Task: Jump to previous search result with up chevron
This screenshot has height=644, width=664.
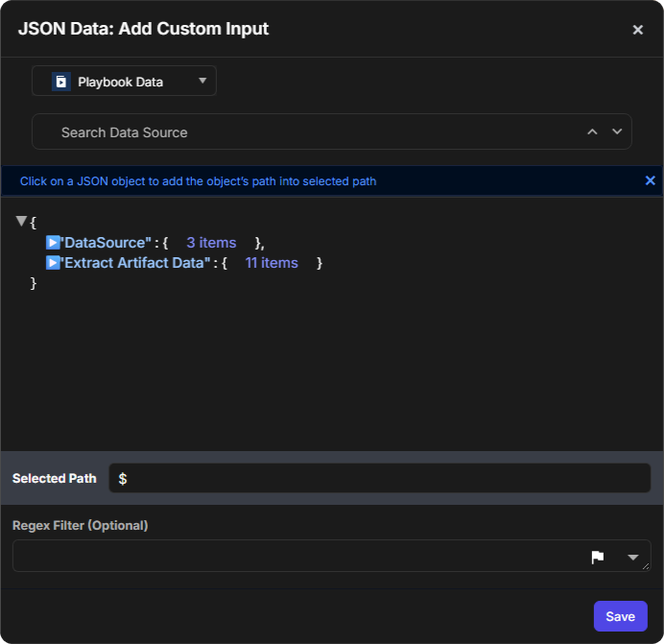Action: coord(592,131)
